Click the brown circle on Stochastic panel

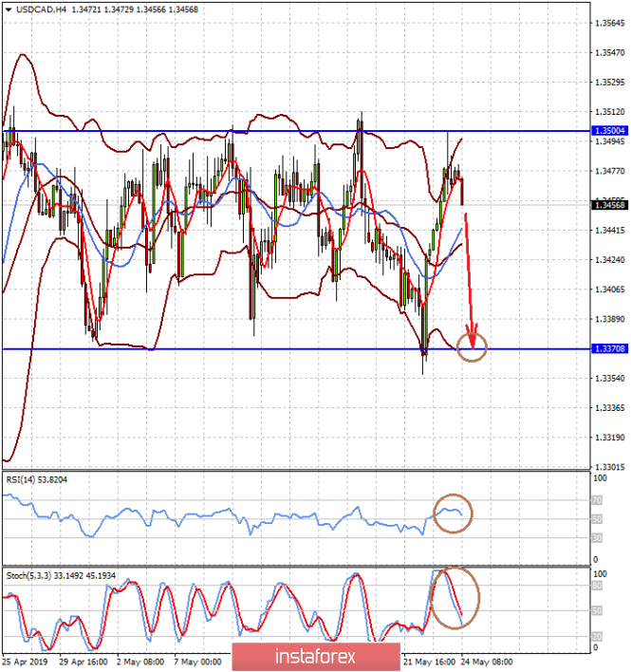tap(455, 598)
